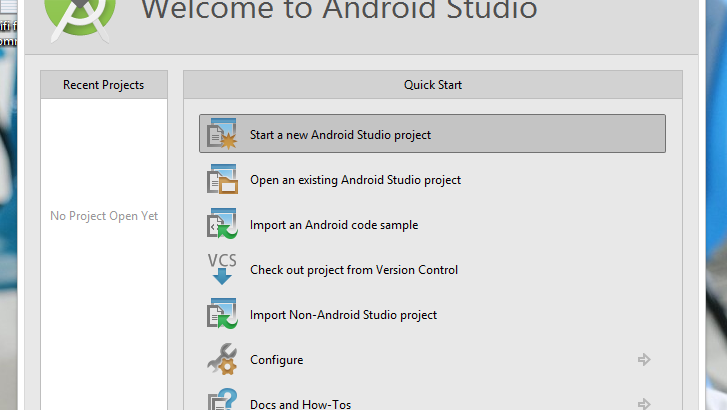This screenshot has height=410, width=727.
Task: Choose 'Open an existing Android Studio project'
Action: pyautogui.click(x=355, y=180)
